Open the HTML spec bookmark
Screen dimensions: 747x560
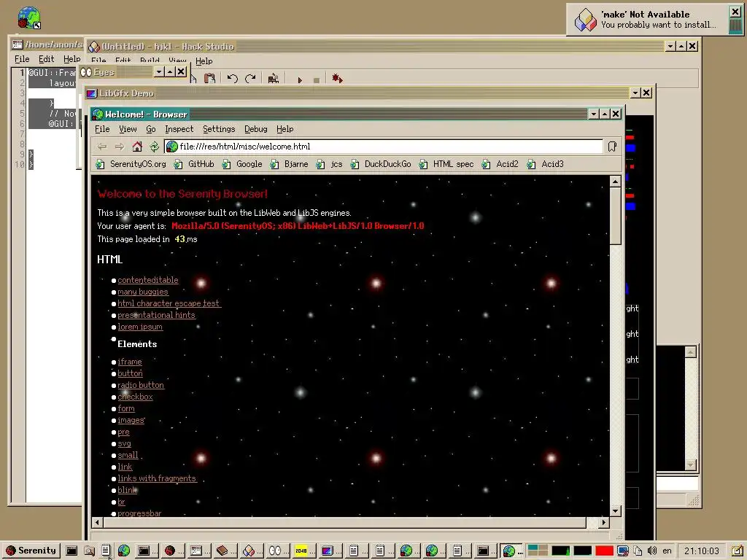[x=446, y=164]
